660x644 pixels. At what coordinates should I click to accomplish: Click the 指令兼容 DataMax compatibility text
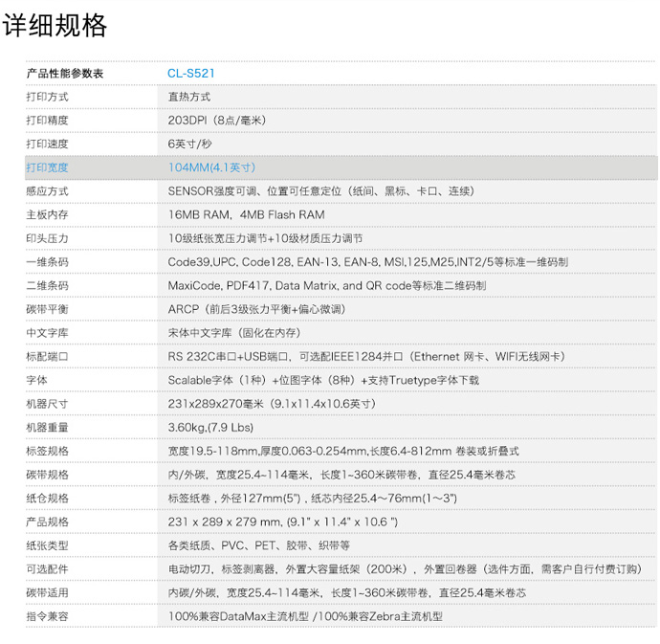(x=305, y=616)
